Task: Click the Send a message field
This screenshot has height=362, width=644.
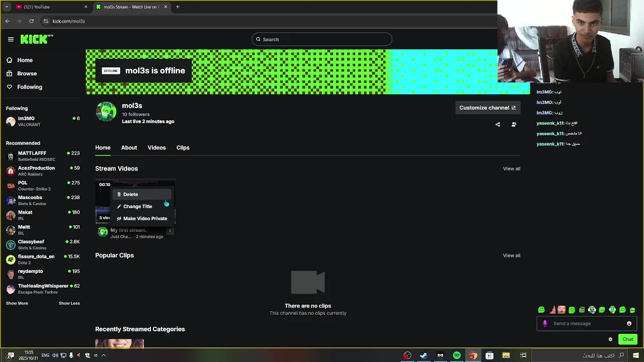Action: click(587, 323)
